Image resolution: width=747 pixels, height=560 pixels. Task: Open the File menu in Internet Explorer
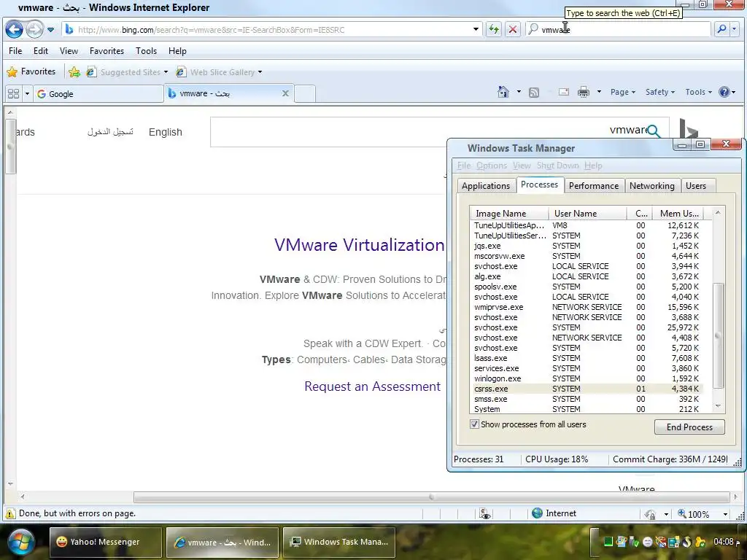[15, 51]
